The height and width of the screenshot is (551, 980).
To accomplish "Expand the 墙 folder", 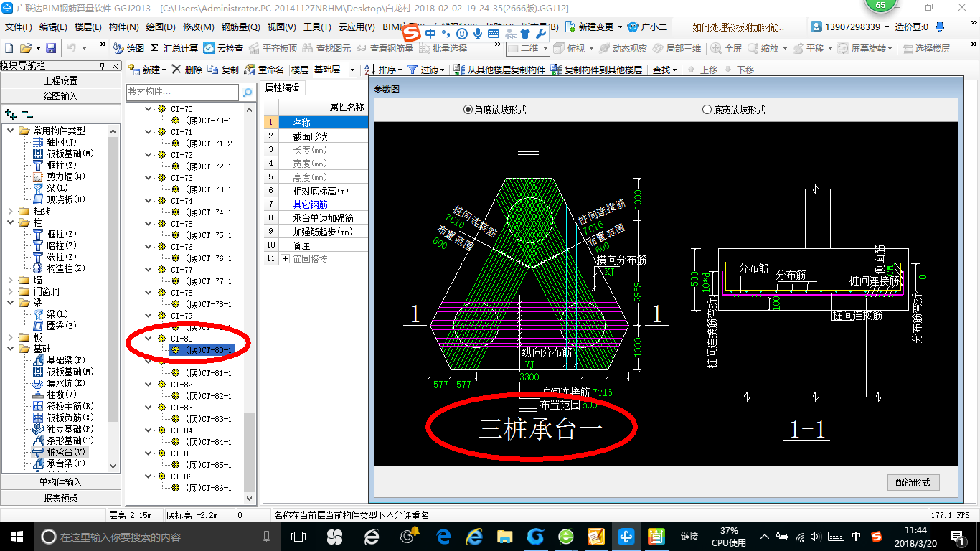I will [11, 280].
